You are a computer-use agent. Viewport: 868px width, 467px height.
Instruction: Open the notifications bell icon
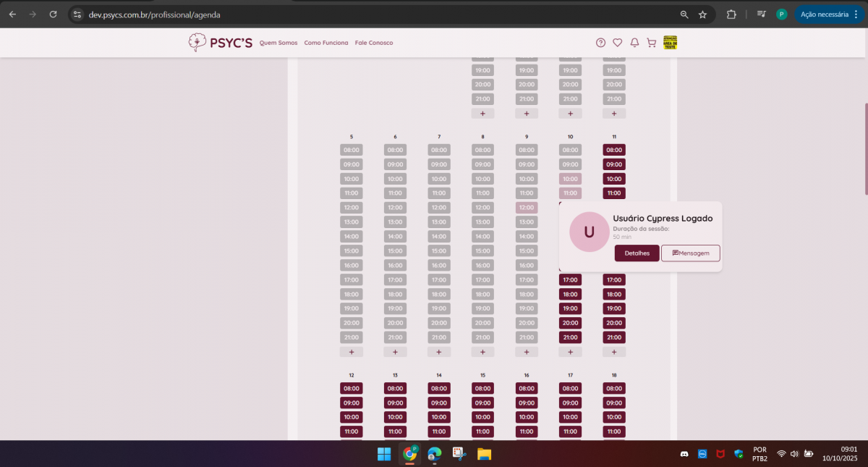(634, 43)
